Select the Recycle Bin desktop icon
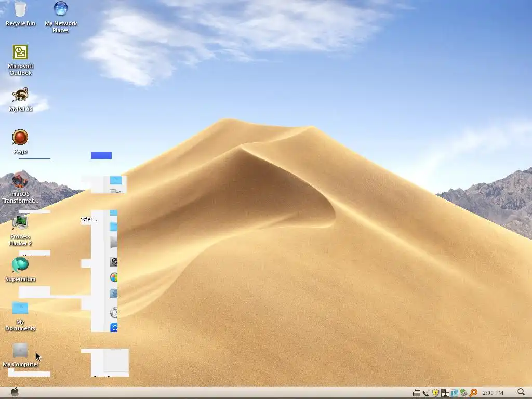532x399 pixels. click(20, 14)
